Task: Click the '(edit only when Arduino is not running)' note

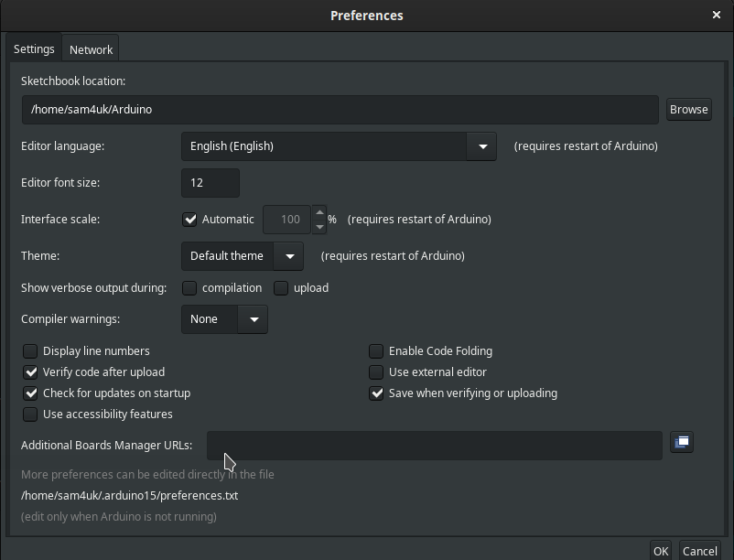Action: pyautogui.click(x=119, y=516)
